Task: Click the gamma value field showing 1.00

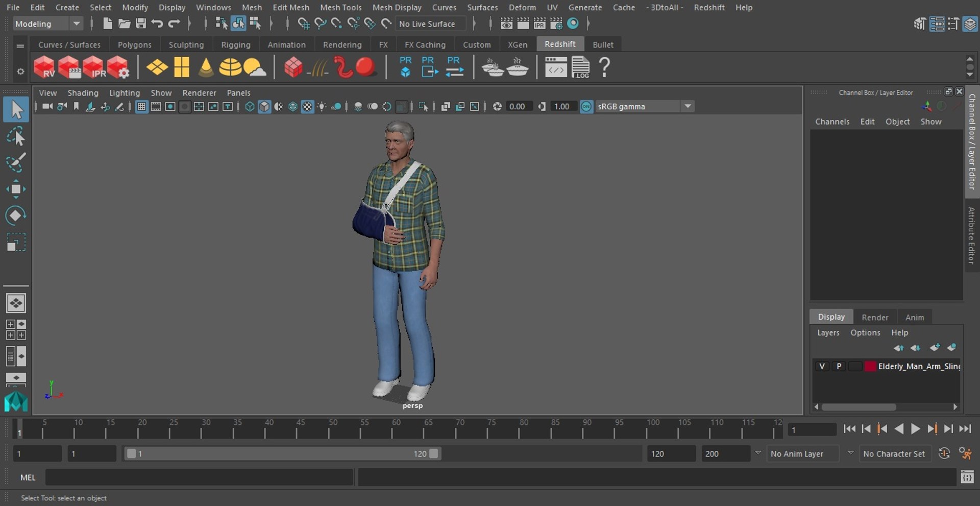Action: coord(563,106)
